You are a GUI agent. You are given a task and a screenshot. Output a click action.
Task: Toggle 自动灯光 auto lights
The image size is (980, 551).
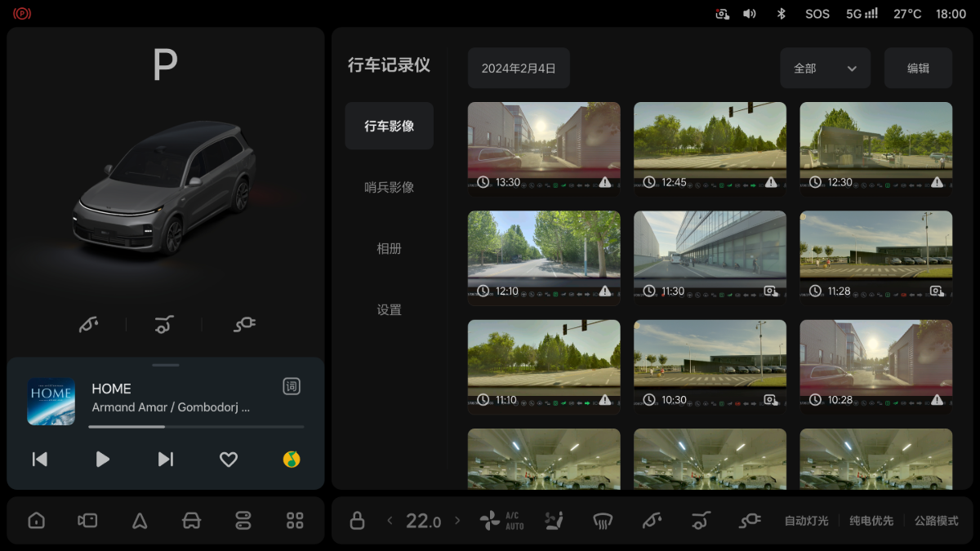tap(806, 521)
